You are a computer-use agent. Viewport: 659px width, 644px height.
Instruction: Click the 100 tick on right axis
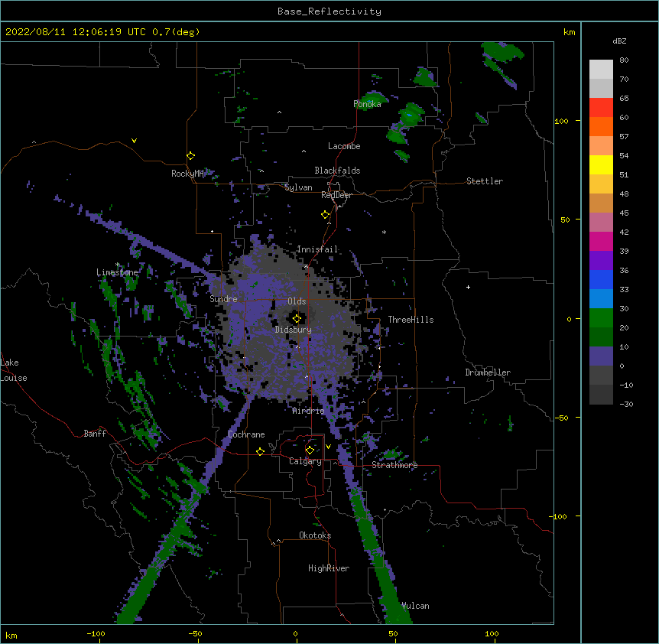(561, 121)
